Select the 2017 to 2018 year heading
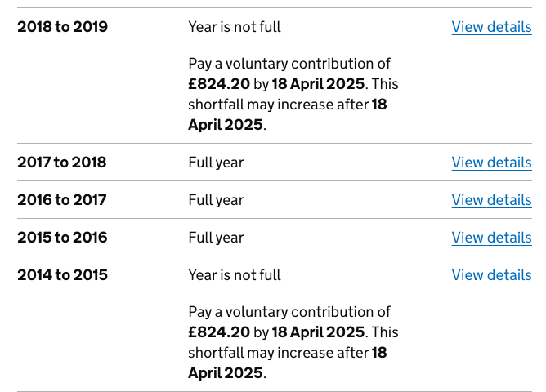This screenshot has width=546, height=392. (x=62, y=163)
